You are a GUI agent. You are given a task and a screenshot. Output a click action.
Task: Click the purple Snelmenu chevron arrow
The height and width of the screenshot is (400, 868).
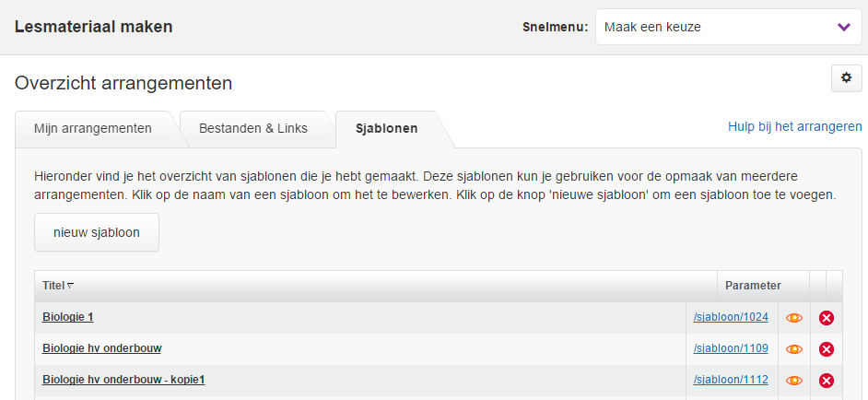click(x=844, y=28)
